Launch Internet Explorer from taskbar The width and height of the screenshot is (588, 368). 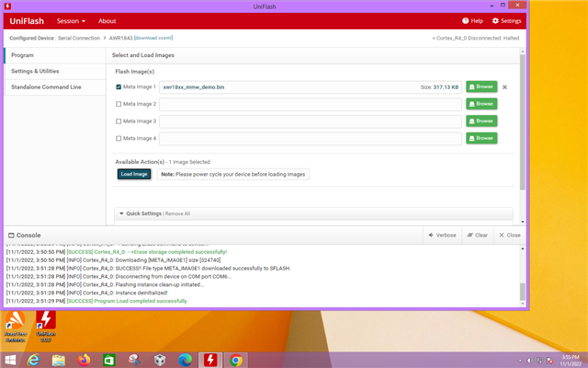[x=33, y=360]
